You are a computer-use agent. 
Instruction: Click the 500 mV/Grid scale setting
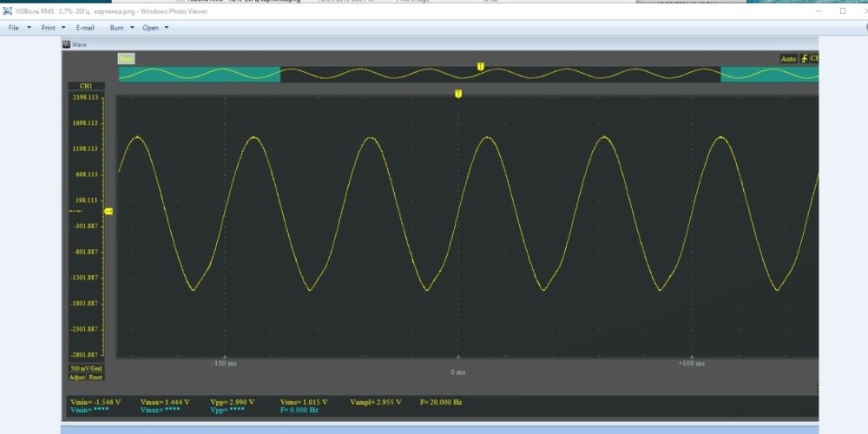click(86, 368)
